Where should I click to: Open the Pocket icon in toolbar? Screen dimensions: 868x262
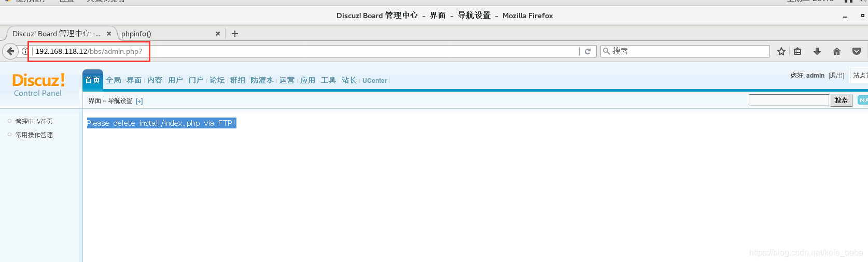tap(857, 51)
